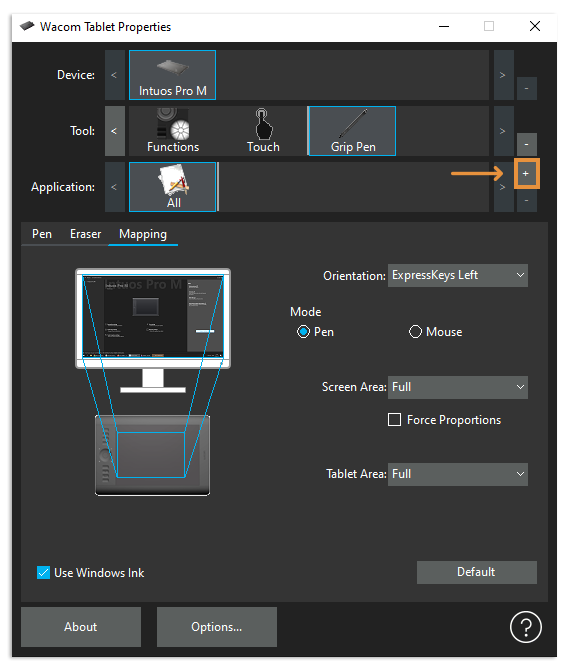
Task: Select the All applications icon
Action: [172, 187]
